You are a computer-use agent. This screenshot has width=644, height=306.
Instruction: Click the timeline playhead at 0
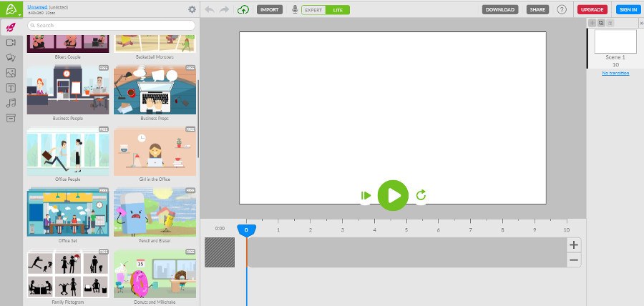click(x=246, y=229)
